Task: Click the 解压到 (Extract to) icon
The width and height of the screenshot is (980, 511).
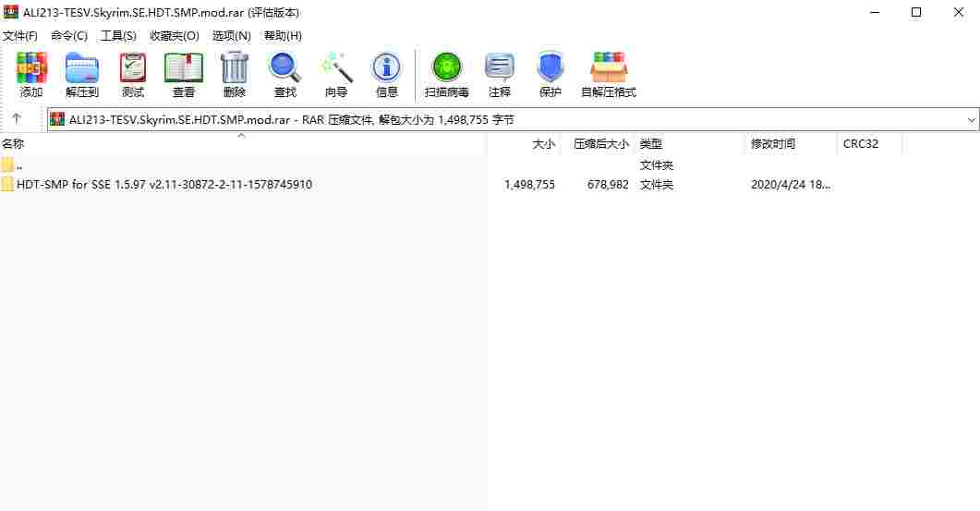Action: point(82,67)
